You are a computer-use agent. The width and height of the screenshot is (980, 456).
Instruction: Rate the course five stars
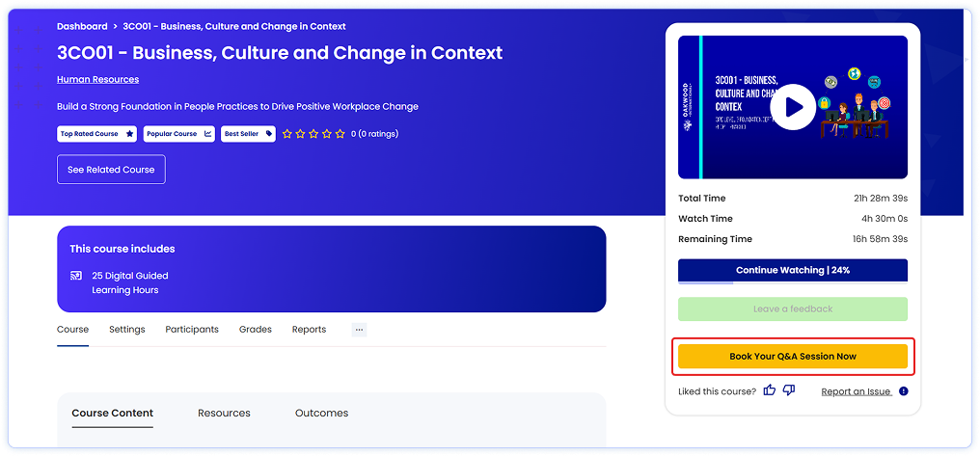pos(340,134)
